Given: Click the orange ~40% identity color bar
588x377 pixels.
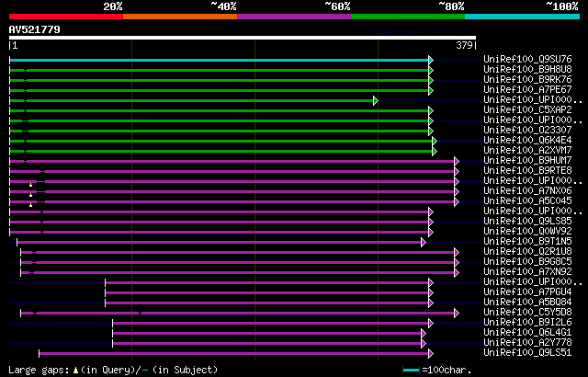Looking at the screenshot, I should 180,17.
